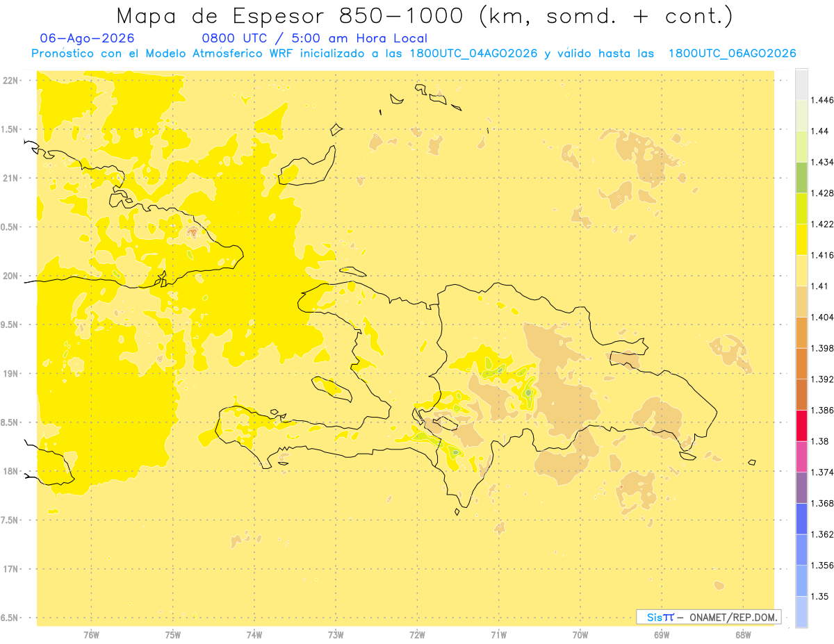Viewport: 834px width, 644px height.
Task: Click the longitude label '75W'
Action: coord(172,635)
